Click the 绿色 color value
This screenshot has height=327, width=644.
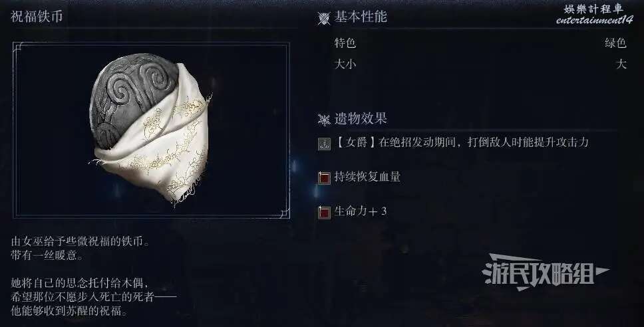pyautogui.click(x=615, y=43)
